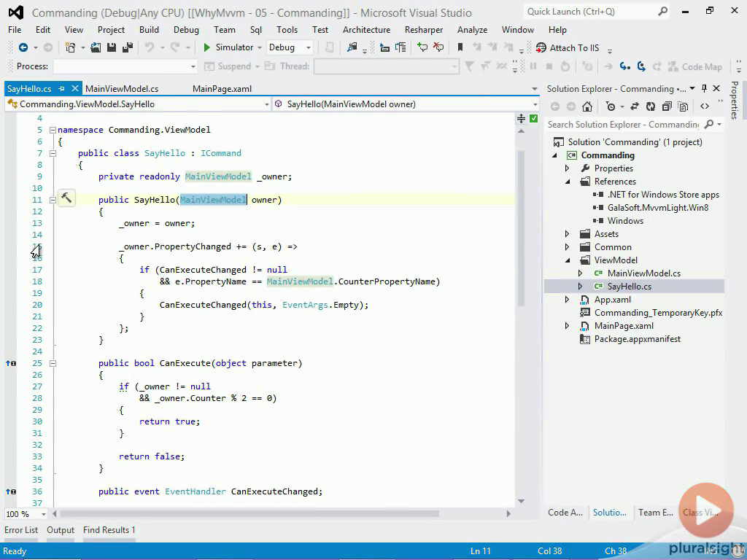Click the Navigate Backward arrow icon

click(23, 47)
